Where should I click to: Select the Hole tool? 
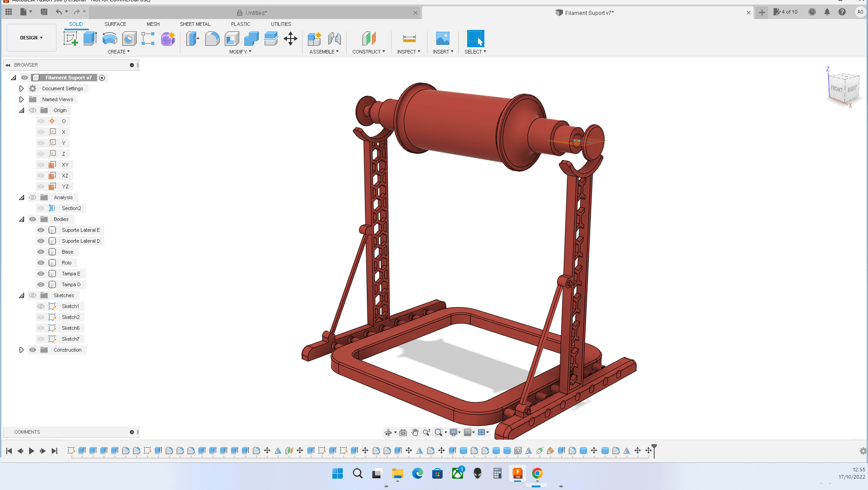point(129,39)
